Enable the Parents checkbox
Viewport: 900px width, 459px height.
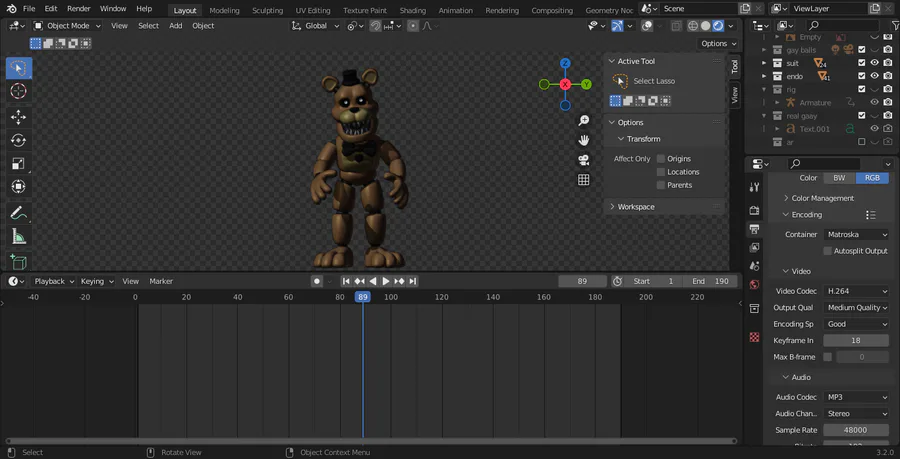tap(661, 185)
